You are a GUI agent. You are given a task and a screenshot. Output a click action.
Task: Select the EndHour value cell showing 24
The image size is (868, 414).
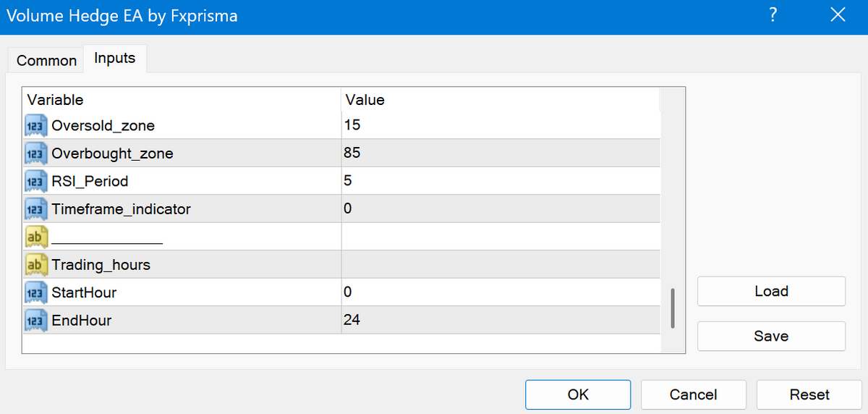(499, 320)
